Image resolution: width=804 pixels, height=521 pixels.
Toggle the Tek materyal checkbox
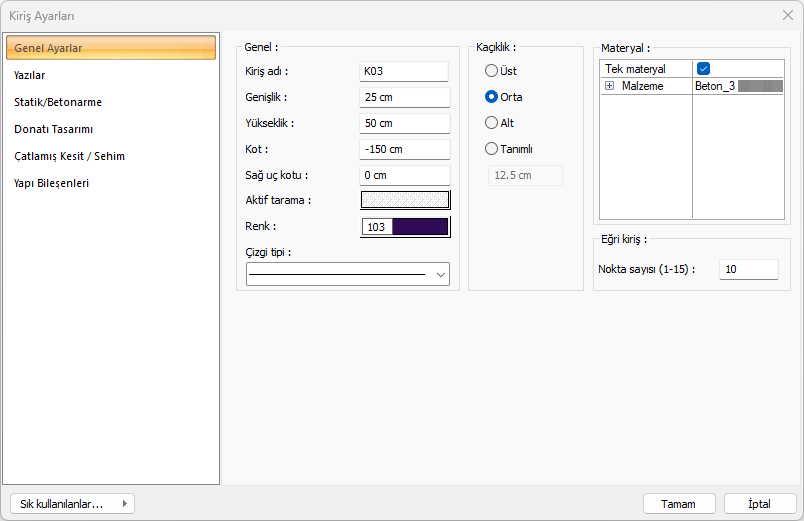[x=704, y=69]
